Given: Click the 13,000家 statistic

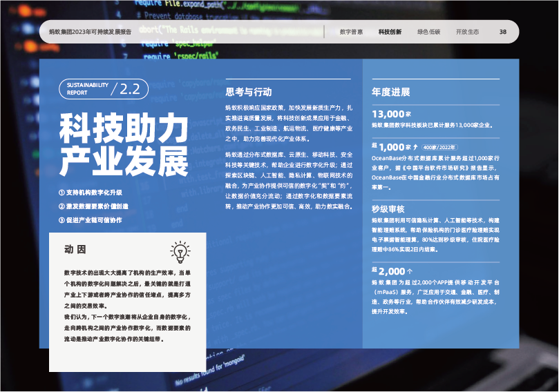Looking at the screenshot, I should point(391,114).
